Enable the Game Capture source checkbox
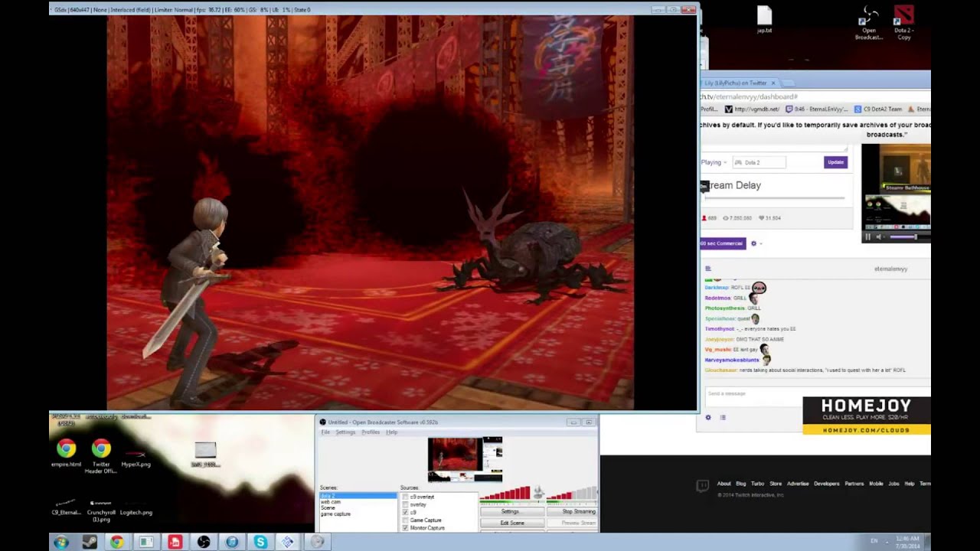 pyautogui.click(x=405, y=520)
